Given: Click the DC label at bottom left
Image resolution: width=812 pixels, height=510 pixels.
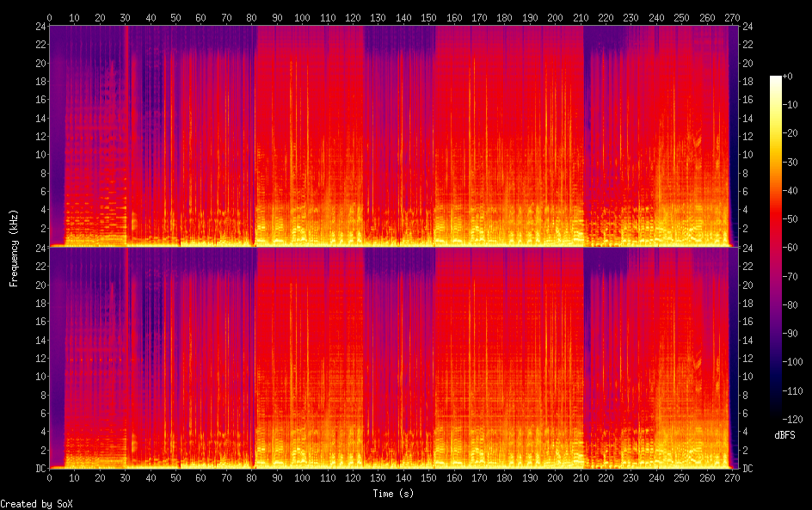Looking at the screenshot, I should point(41,468).
